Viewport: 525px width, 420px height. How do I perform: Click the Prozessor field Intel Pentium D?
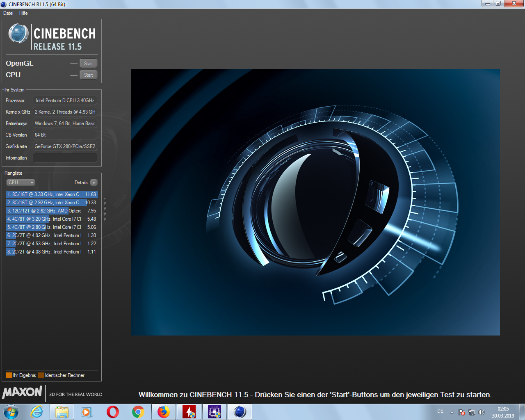coord(65,100)
